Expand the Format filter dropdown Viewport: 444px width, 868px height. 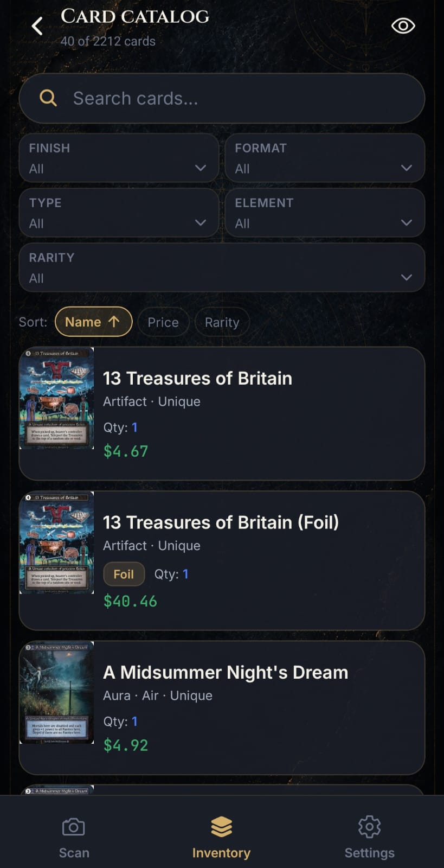click(x=325, y=158)
